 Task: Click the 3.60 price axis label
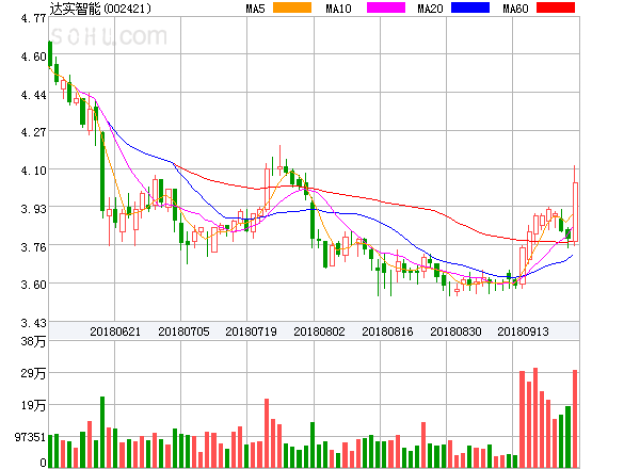point(33,284)
